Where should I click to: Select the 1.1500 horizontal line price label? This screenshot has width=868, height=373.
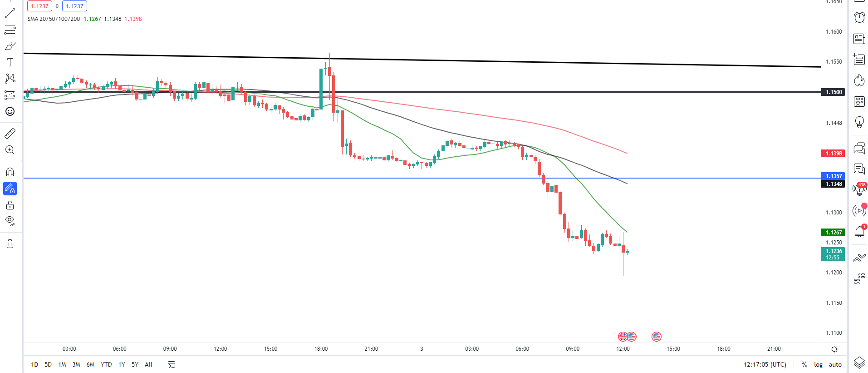[834, 92]
